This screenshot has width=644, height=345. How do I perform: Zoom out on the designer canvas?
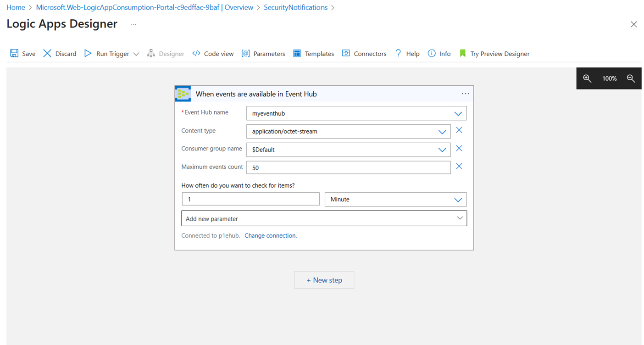click(631, 78)
